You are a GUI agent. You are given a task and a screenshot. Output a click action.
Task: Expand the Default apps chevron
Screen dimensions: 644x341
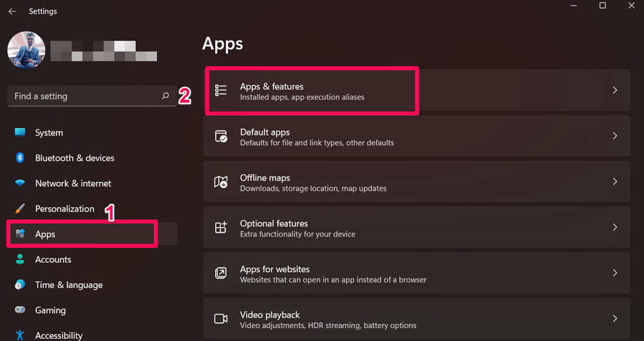[615, 136]
